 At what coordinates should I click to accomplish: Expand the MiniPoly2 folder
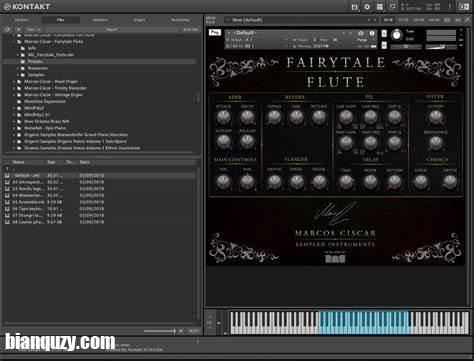click(14, 108)
